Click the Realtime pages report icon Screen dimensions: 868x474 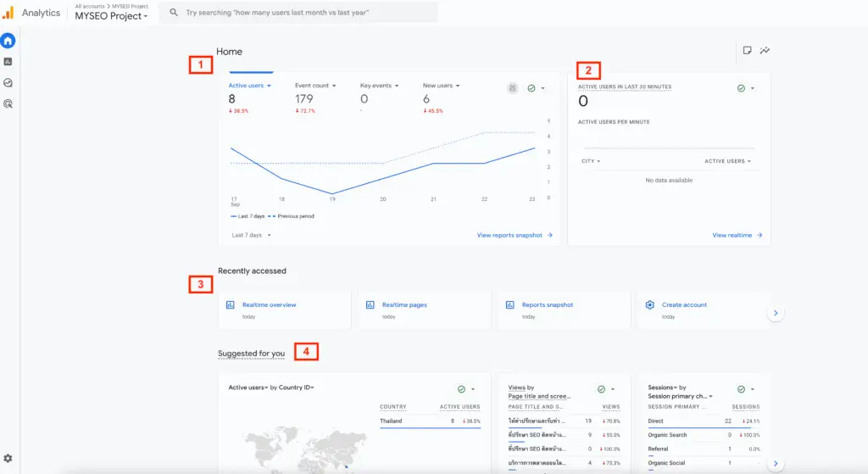pyautogui.click(x=370, y=304)
